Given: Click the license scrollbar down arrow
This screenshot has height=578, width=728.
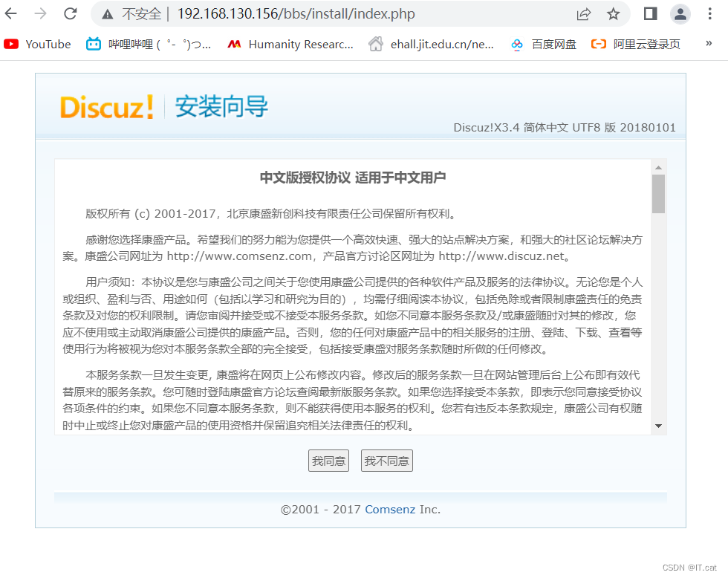Looking at the screenshot, I should click(658, 426).
